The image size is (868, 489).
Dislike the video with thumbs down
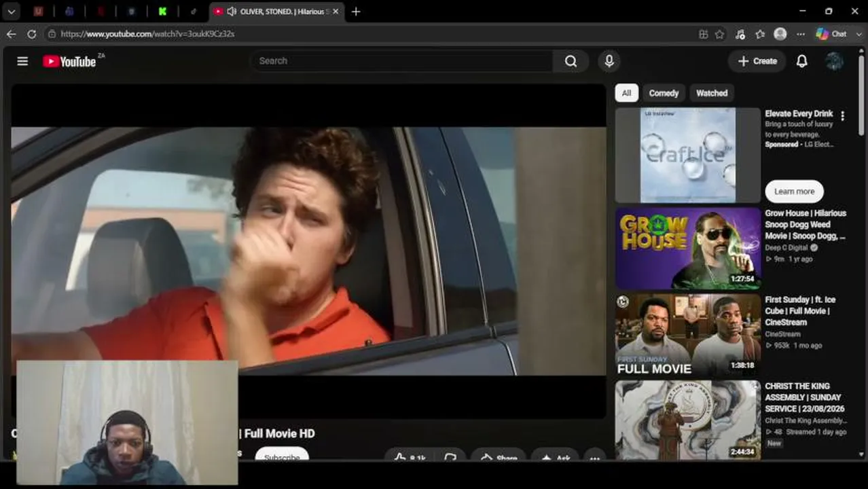click(x=450, y=456)
